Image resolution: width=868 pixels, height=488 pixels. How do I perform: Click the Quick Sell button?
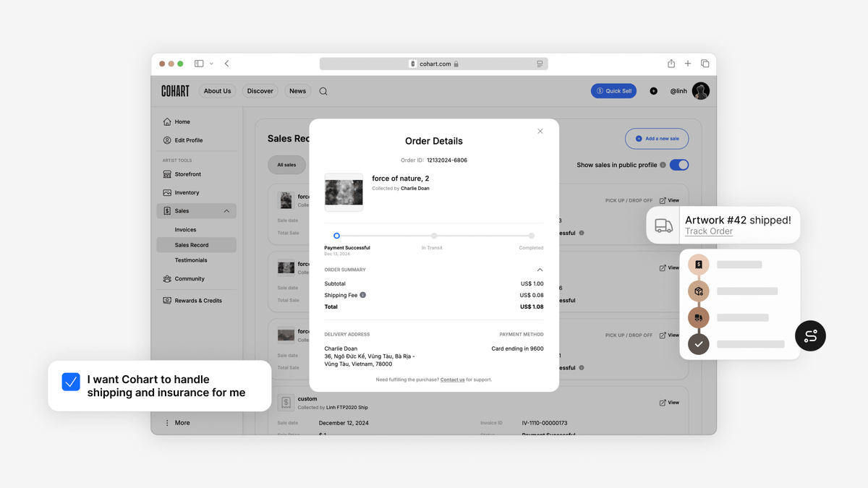[613, 91]
